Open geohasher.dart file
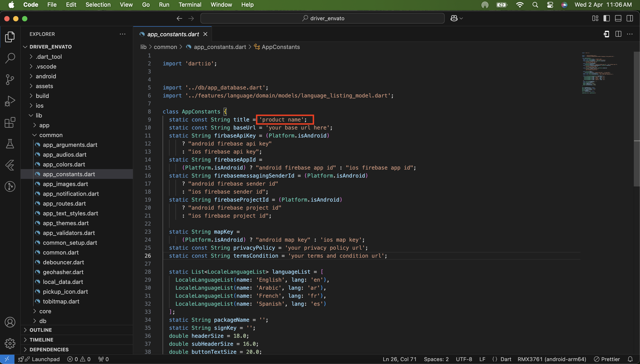This screenshot has width=640, height=364. click(x=77, y=272)
